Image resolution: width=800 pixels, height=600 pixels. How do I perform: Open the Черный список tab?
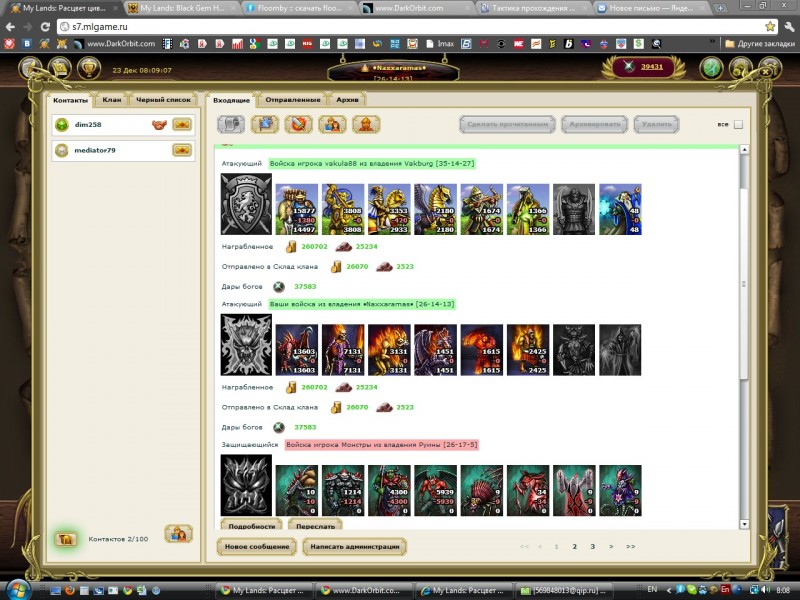coord(163,99)
